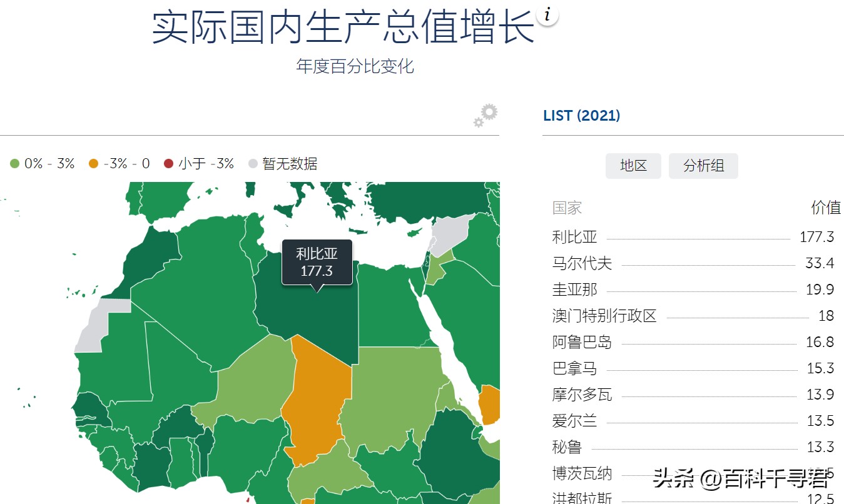
Task: Switch to the 地区 tab
Action: point(633,166)
